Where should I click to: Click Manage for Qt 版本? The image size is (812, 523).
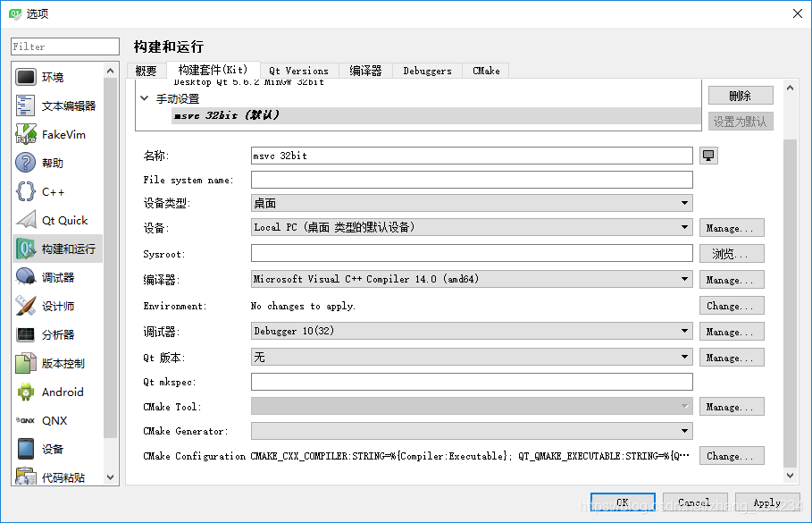[x=732, y=358]
